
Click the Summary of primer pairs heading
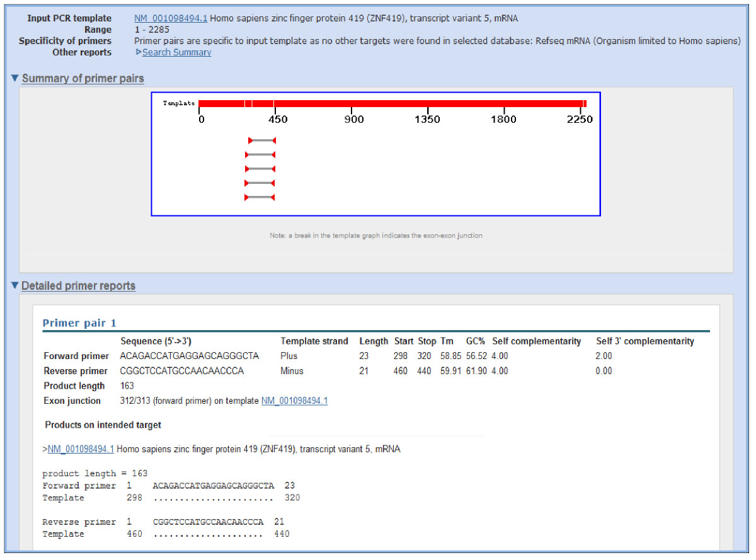pos(83,79)
